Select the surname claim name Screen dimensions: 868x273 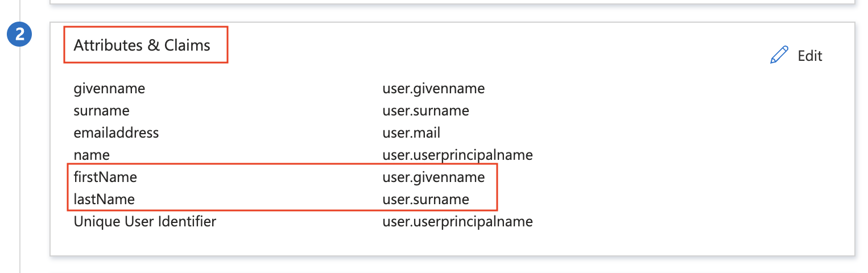pos(101,110)
